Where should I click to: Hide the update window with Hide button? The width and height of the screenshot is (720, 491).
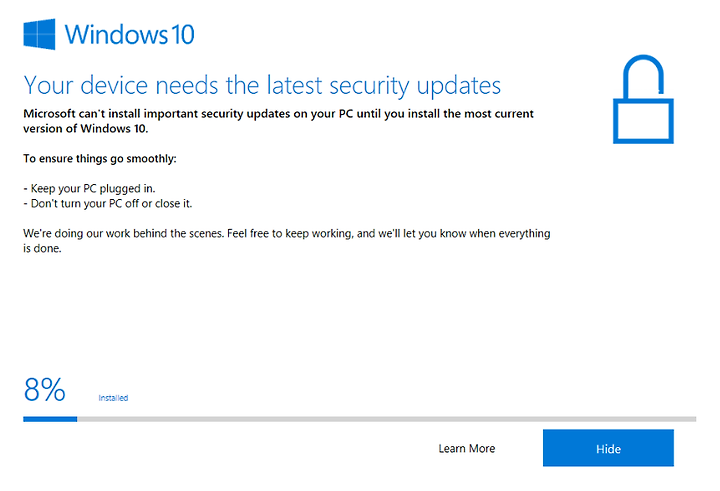click(608, 448)
